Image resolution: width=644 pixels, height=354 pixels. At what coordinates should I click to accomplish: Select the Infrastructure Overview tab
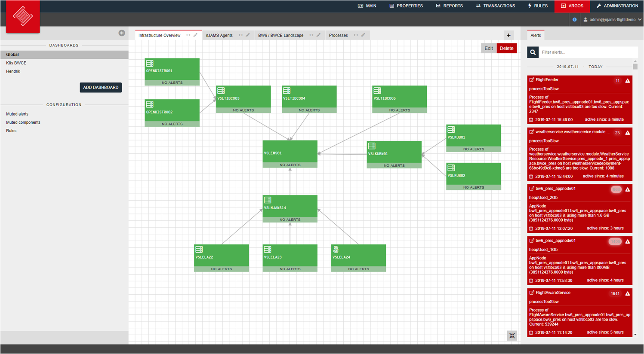[159, 36]
